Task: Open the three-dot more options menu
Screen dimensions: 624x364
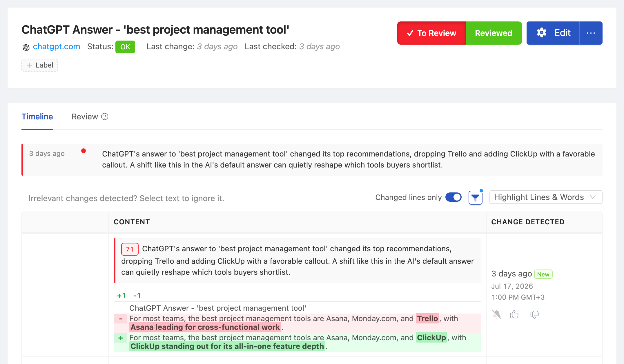Action: pos(591,33)
